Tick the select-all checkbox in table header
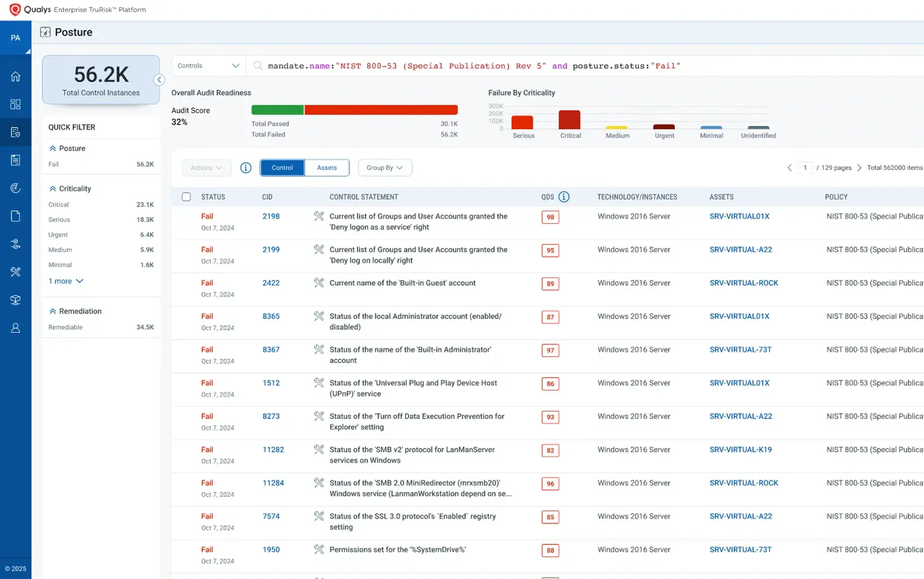This screenshot has height=579, width=924. 186,197
